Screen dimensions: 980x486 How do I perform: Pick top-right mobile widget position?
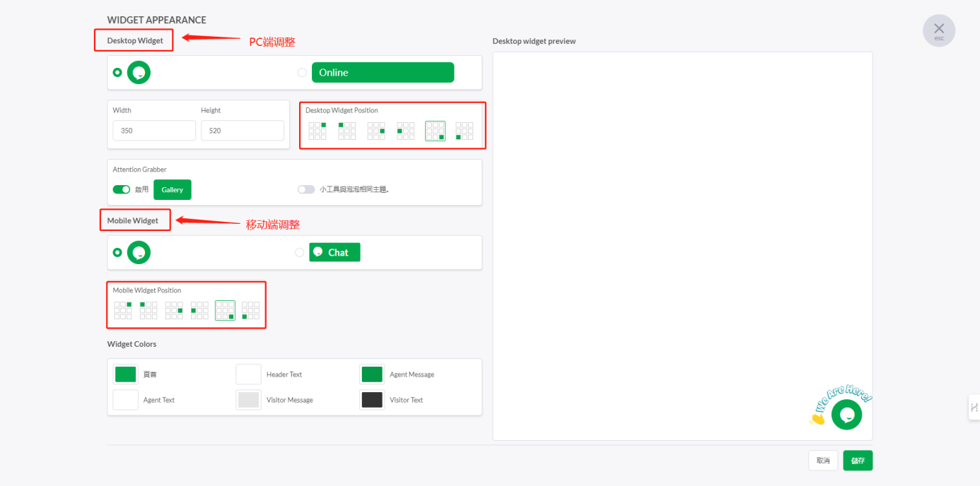click(123, 310)
